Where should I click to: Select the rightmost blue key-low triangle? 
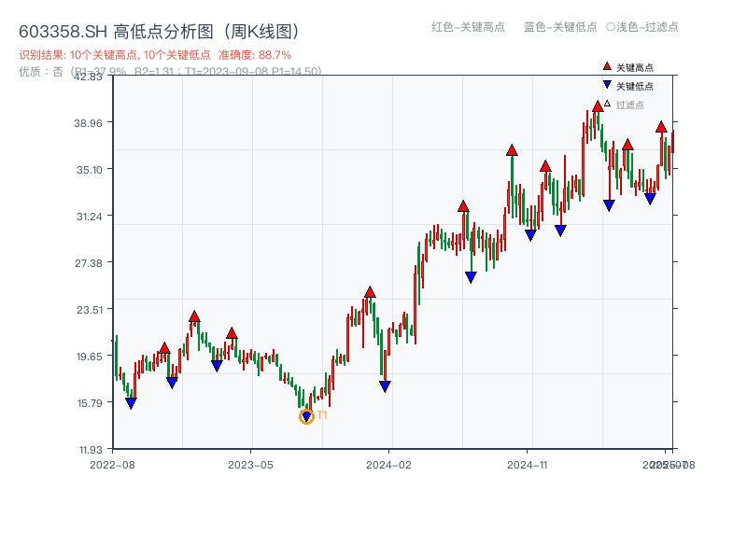click(x=650, y=199)
